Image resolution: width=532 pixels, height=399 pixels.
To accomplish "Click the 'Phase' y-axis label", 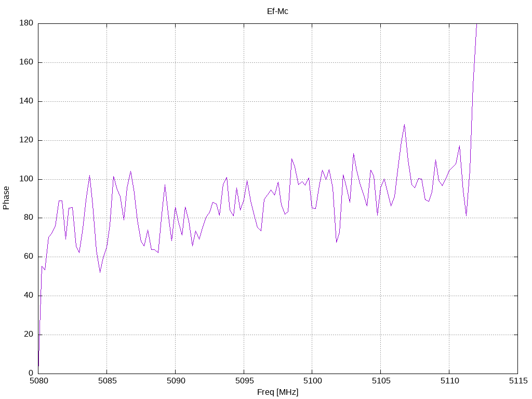I will 6,198.
